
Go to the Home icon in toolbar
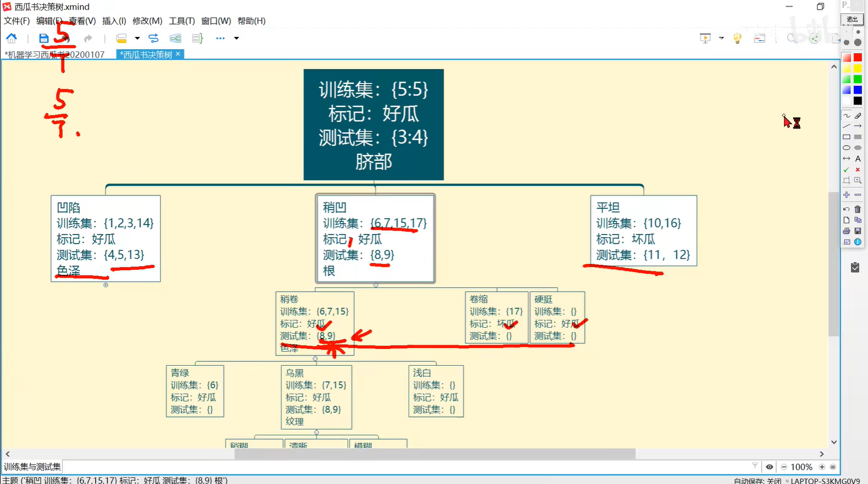pos(11,38)
